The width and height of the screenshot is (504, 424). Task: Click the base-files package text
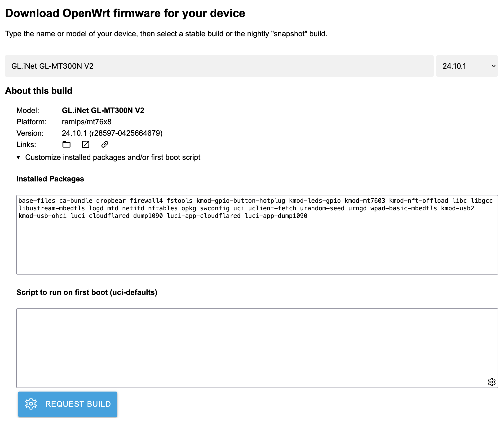pyautogui.click(x=37, y=201)
